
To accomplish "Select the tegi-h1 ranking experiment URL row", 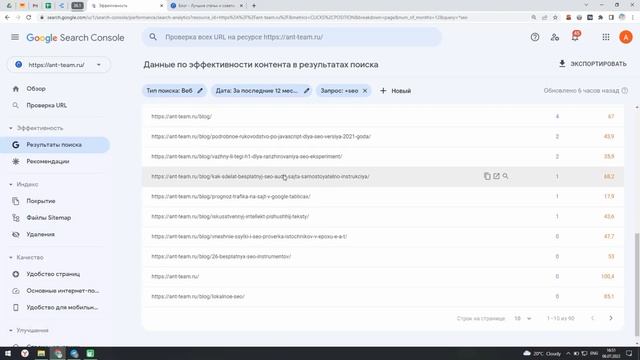I will 383,156.
